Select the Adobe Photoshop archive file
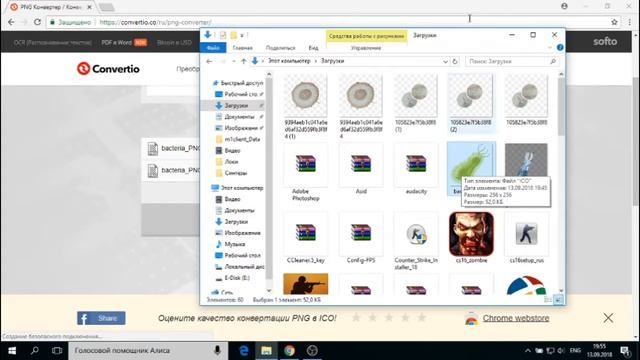640x360 pixels. (306, 173)
